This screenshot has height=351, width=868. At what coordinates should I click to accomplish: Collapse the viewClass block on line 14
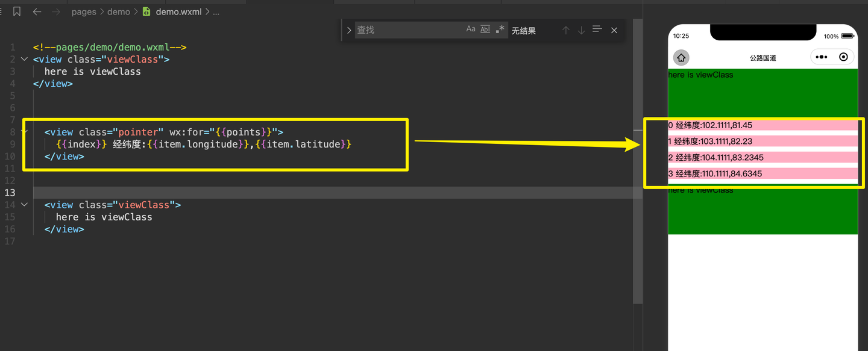click(24, 205)
